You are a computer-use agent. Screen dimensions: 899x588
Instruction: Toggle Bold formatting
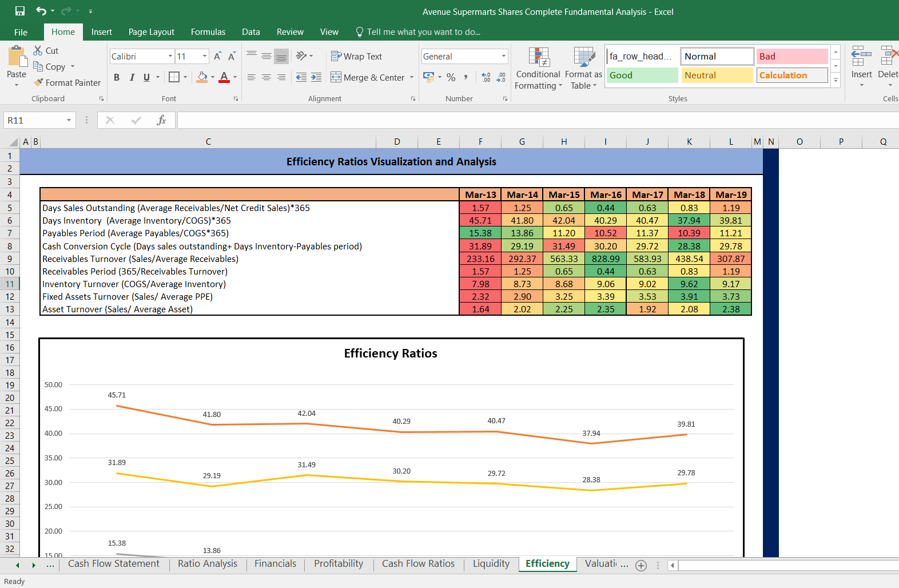[x=117, y=77]
